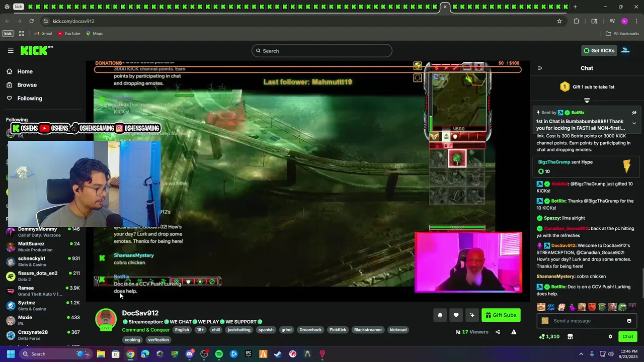644x362 pixels.
Task: Click the eggplant quick emote
Action: click(x=572, y=307)
